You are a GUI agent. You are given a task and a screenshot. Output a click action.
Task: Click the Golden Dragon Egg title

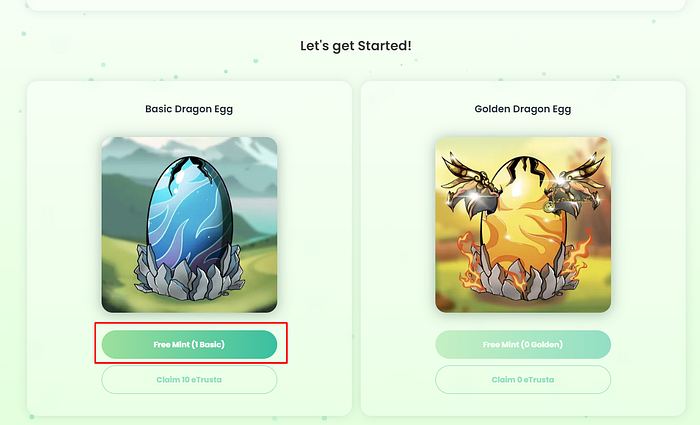pyautogui.click(x=523, y=109)
